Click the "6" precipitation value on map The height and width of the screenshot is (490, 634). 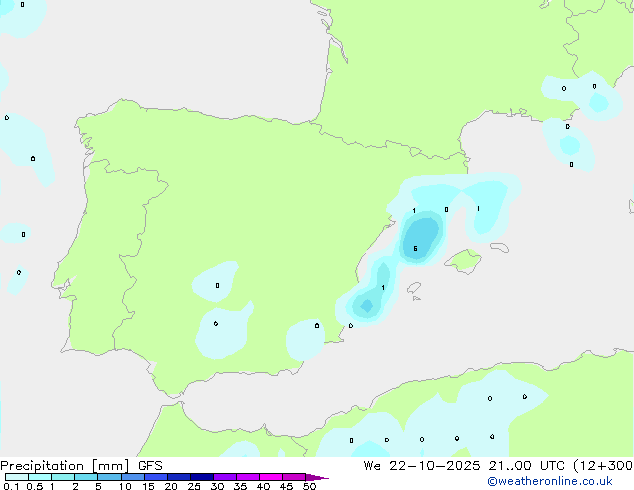pos(415,249)
